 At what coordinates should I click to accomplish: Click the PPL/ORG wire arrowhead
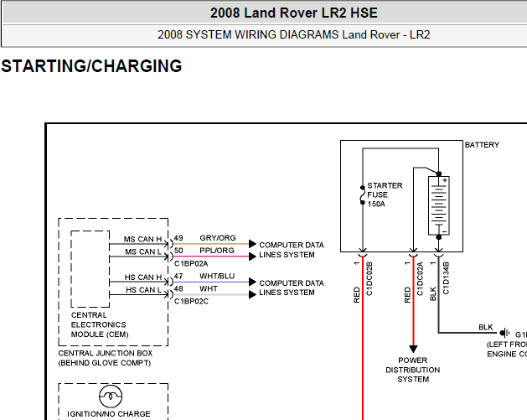[252, 257]
